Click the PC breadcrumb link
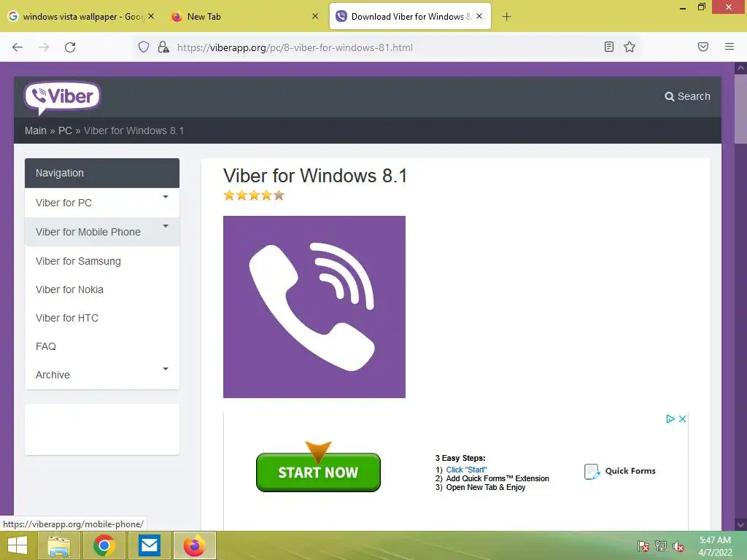 click(65, 131)
